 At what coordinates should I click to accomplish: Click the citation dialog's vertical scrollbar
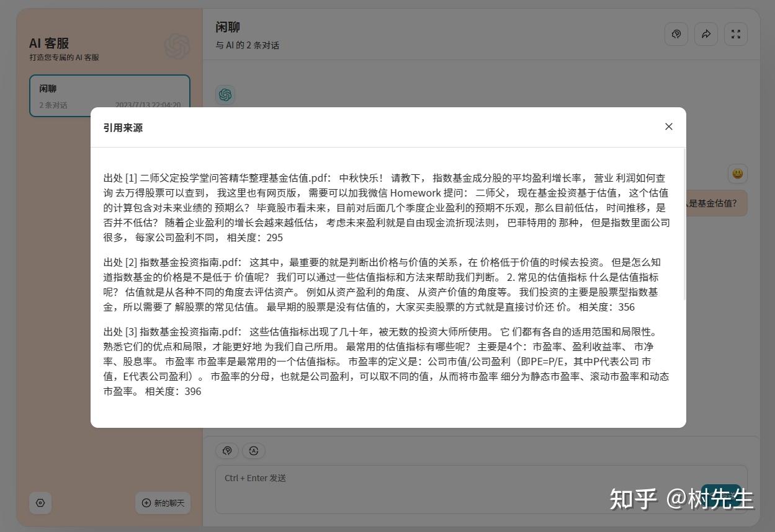684,224
